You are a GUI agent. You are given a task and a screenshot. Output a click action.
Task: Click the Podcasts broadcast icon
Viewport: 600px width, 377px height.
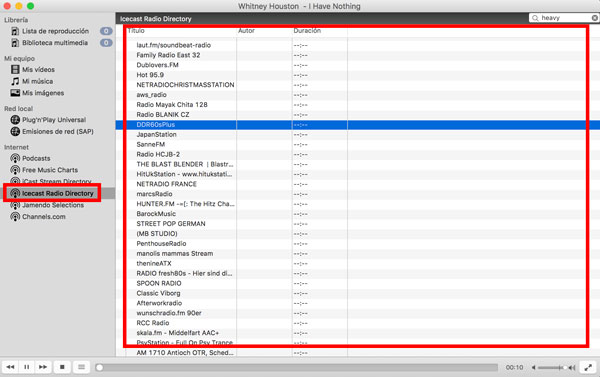coord(15,158)
